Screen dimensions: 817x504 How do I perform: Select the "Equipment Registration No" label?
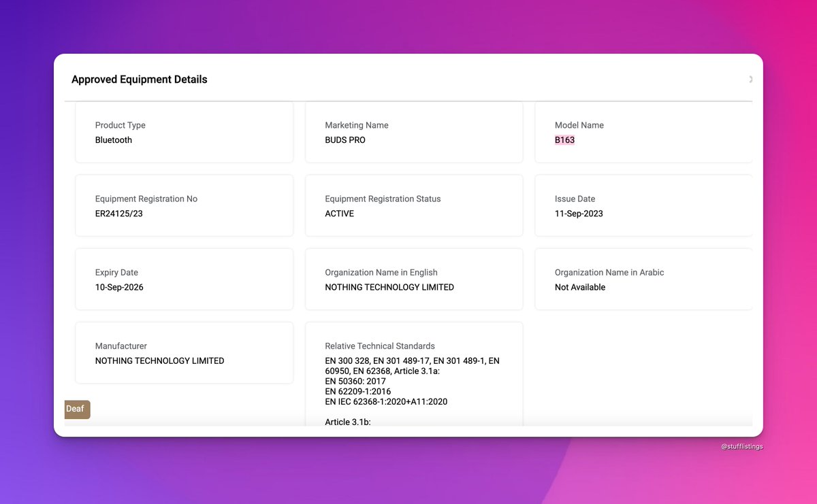click(146, 199)
